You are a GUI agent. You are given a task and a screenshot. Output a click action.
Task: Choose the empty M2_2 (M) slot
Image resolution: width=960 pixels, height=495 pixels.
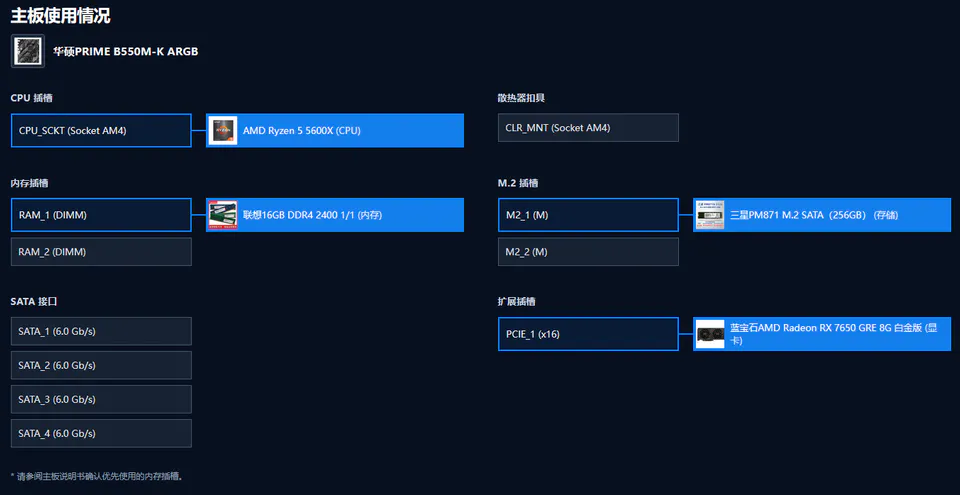tap(588, 252)
